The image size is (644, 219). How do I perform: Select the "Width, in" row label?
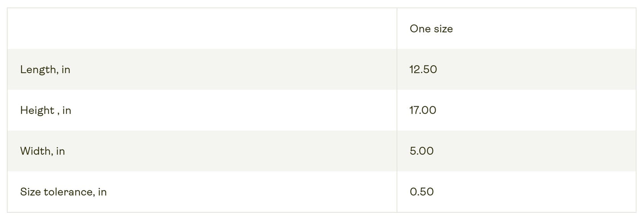coord(42,151)
